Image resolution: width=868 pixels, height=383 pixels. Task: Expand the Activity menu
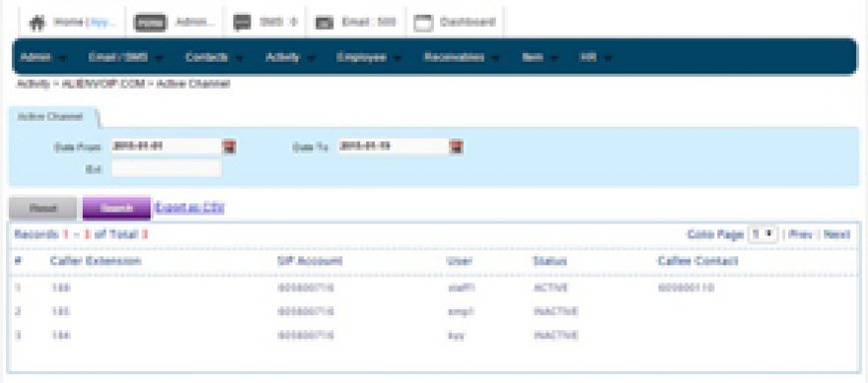click(x=290, y=57)
